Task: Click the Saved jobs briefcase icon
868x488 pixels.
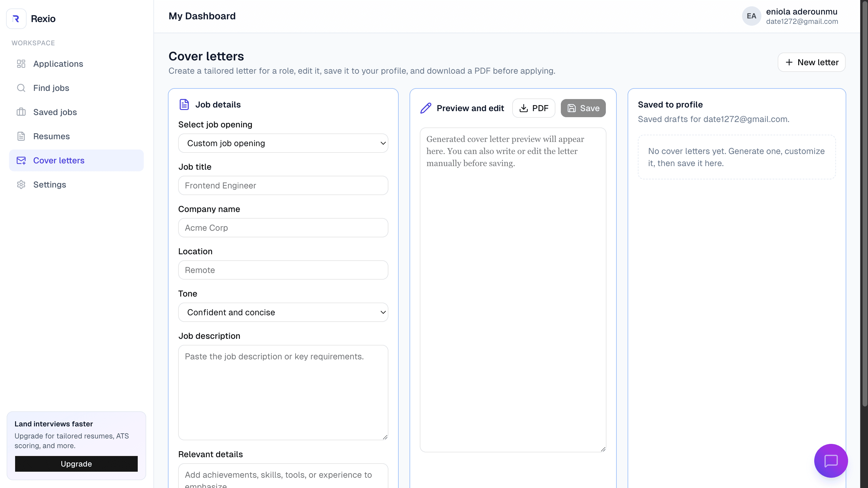Action: click(21, 112)
